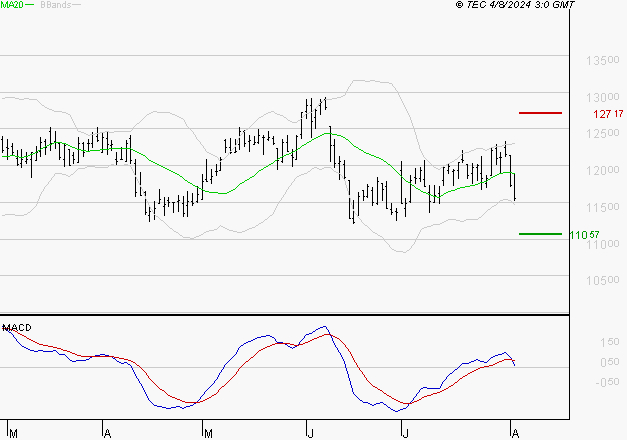Click the MACD 1.50 axis label
Image resolution: width=627 pixels, height=440 pixels.
609,342
